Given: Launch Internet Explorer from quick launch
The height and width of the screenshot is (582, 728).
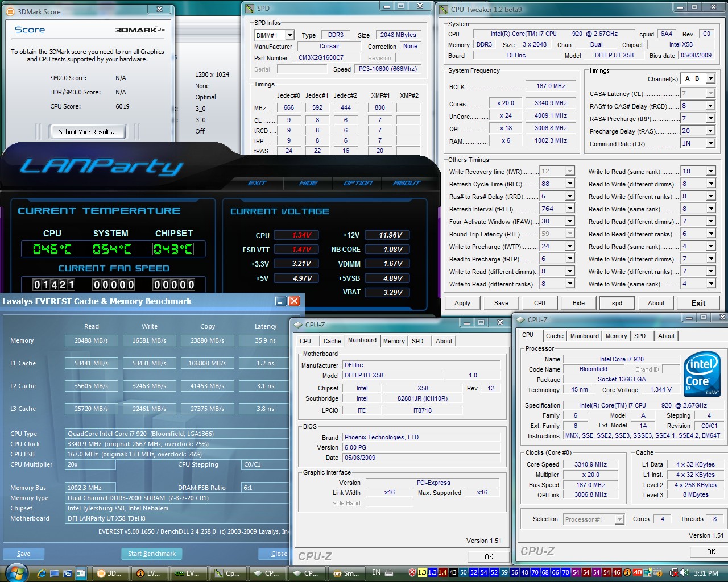Looking at the screenshot, I should [x=42, y=573].
